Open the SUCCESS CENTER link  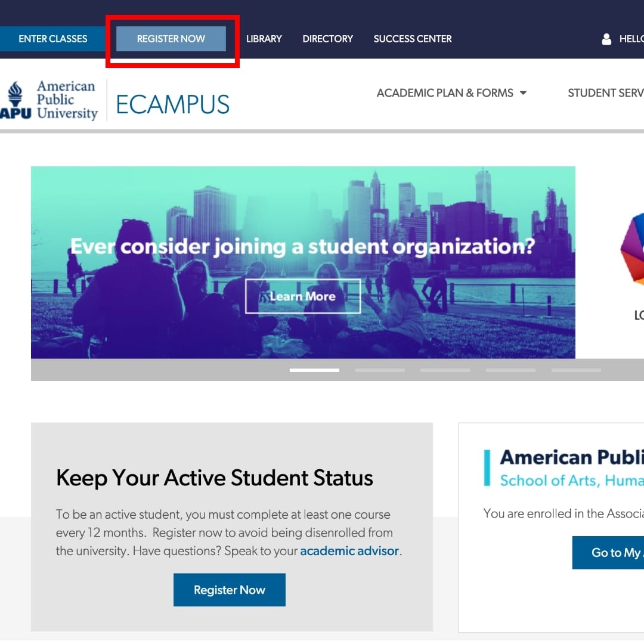pos(413,39)
